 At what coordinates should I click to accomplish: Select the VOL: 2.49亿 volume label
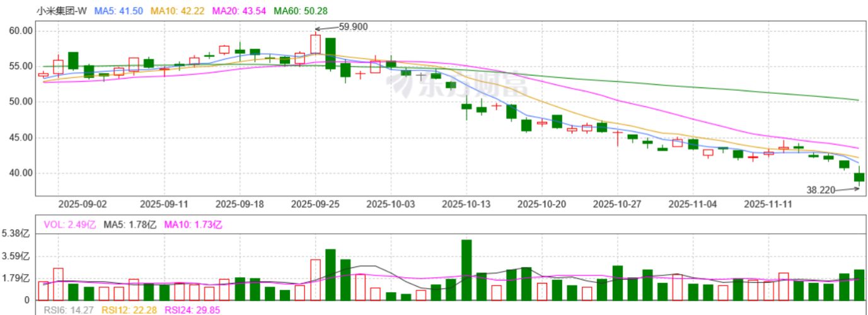[70, 224]
